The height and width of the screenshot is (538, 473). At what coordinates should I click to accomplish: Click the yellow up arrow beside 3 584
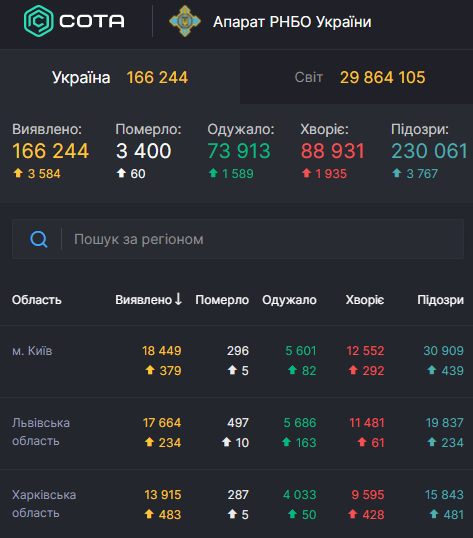(18, 173)
